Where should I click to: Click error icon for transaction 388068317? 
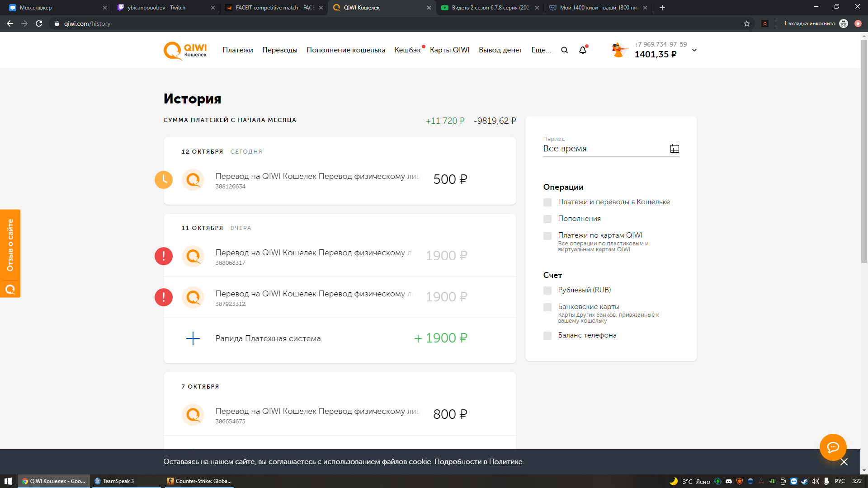164,256
